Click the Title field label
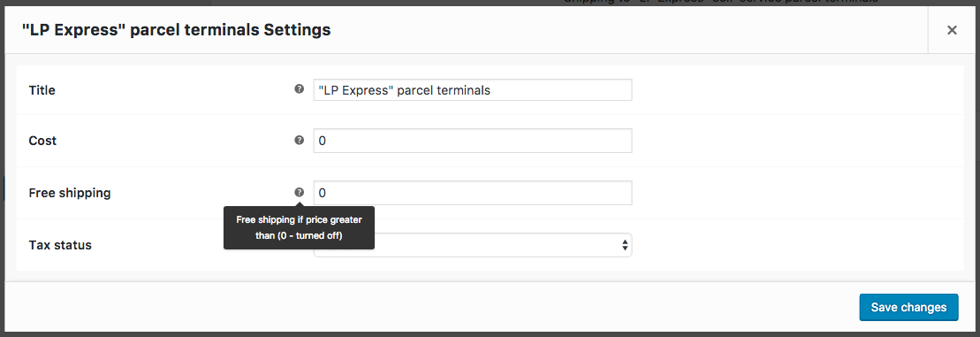This screenshot has width=980, height=337. tap(42, 90)
